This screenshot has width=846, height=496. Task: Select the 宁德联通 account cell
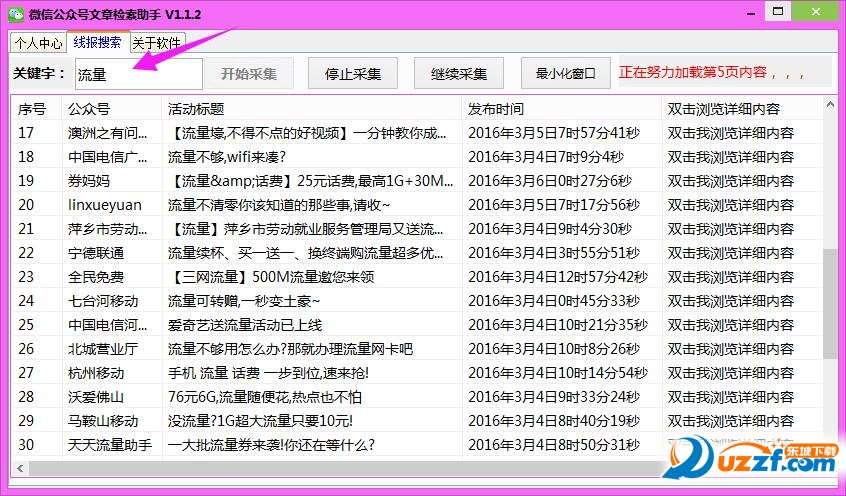(96, 253)
